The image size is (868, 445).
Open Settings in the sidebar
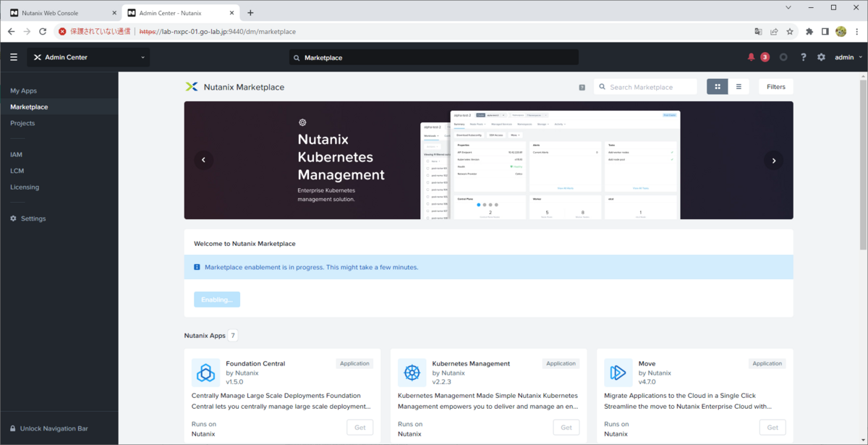click(x=27, y=219)
